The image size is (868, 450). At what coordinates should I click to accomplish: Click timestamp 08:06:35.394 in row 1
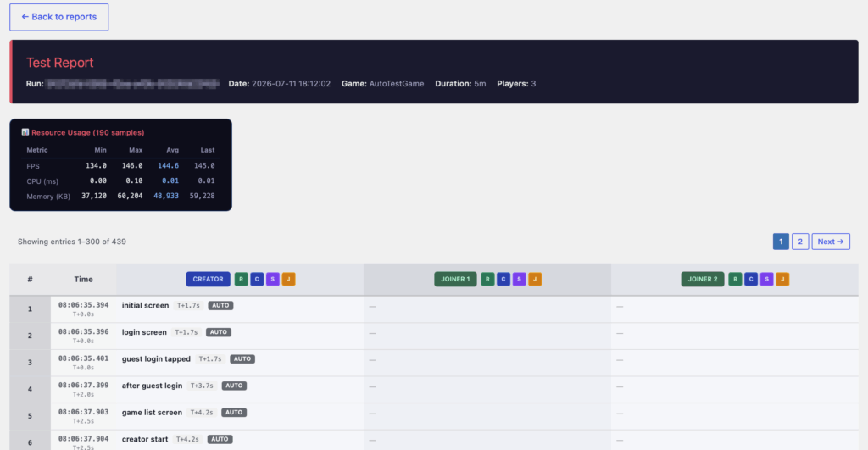[84, 305]
